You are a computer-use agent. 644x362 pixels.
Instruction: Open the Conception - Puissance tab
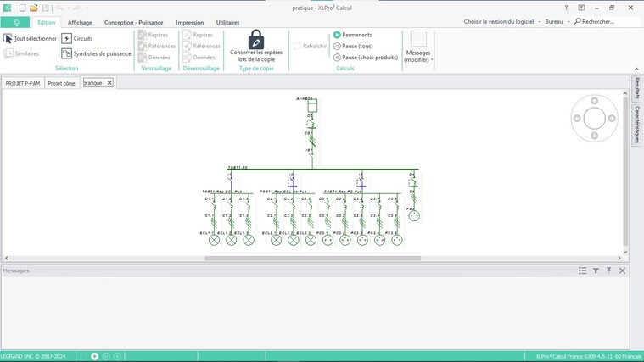click(133, 22)
